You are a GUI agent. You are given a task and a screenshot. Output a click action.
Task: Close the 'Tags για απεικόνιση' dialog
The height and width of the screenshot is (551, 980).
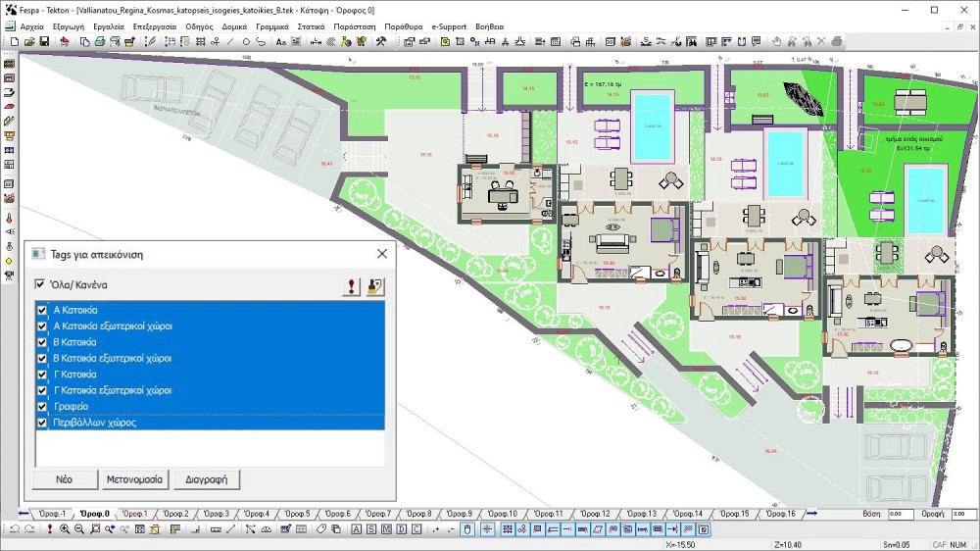[x=382, y=254]
